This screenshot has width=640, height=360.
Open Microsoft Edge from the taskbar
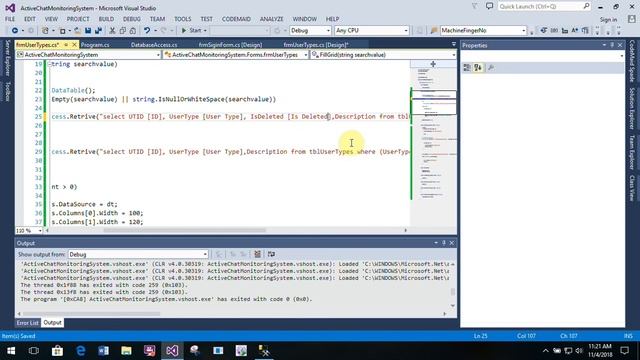(x=81, y=351)
